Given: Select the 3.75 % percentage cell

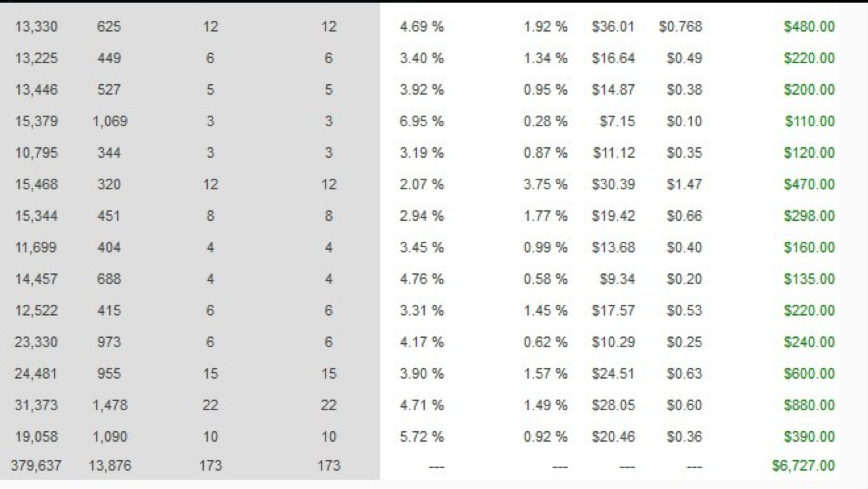Looking at the screenshot, I should (545, 185).
